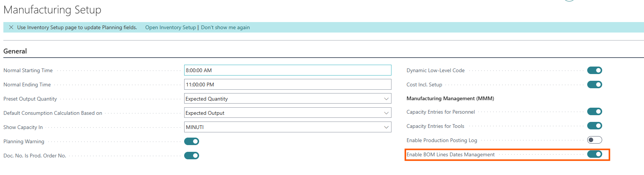Click the Manufacturing Management (MMM) heading
The height and width of the screenshot is (175, 644).
tap(450, 98)
